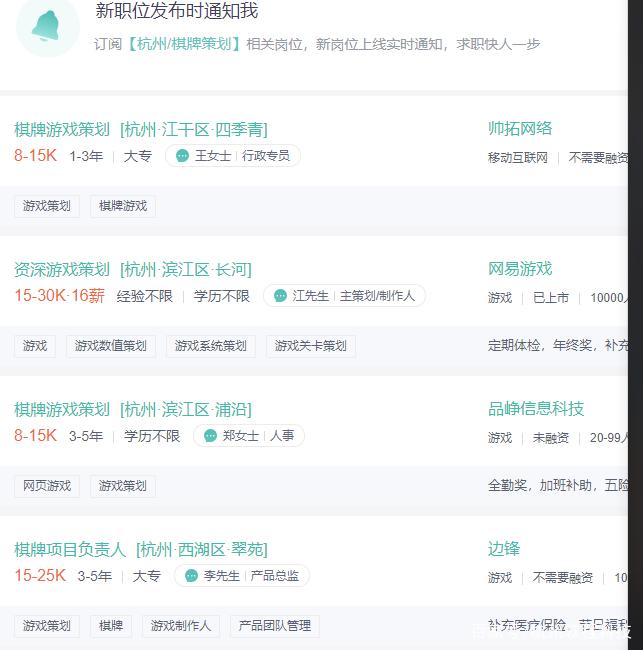
Task: Click 游戏数值策划 tag
Action: (x=111, y=346)
